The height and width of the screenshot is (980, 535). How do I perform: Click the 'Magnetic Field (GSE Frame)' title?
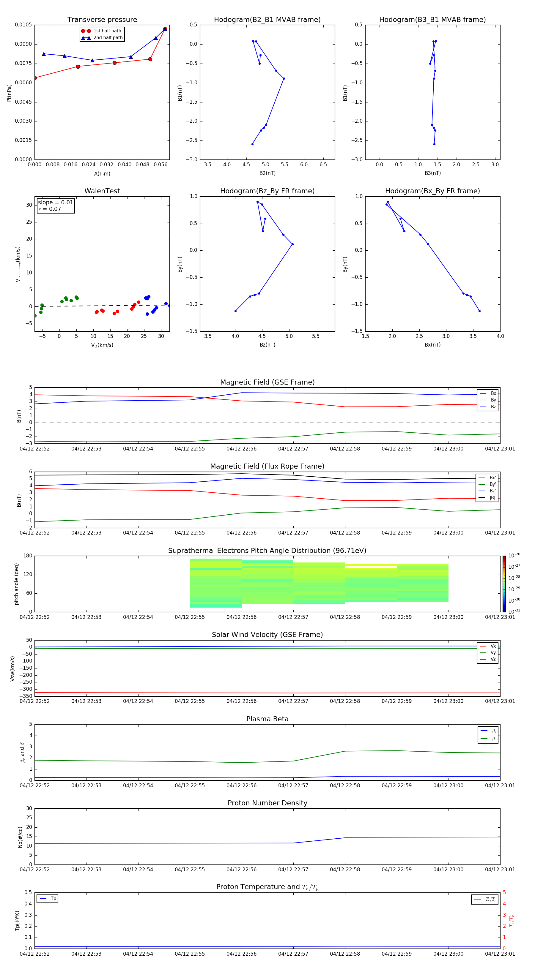click(x=267, y=382)
